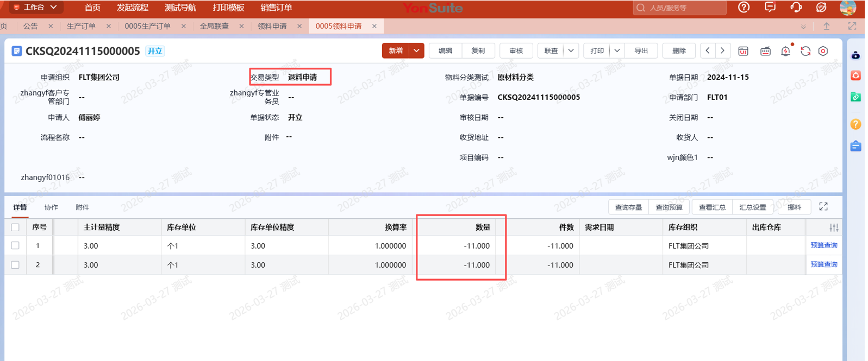The height and width of the screenshot is (361, 868).
Task: Open the 联查 dropdown arrow
Action: 571,50
